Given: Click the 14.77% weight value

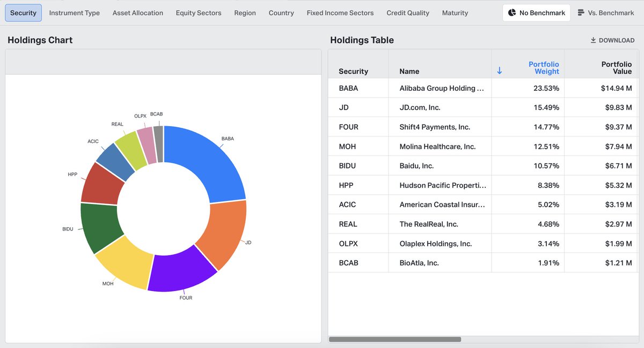Looking at the screenshot, I should point(546,127).
